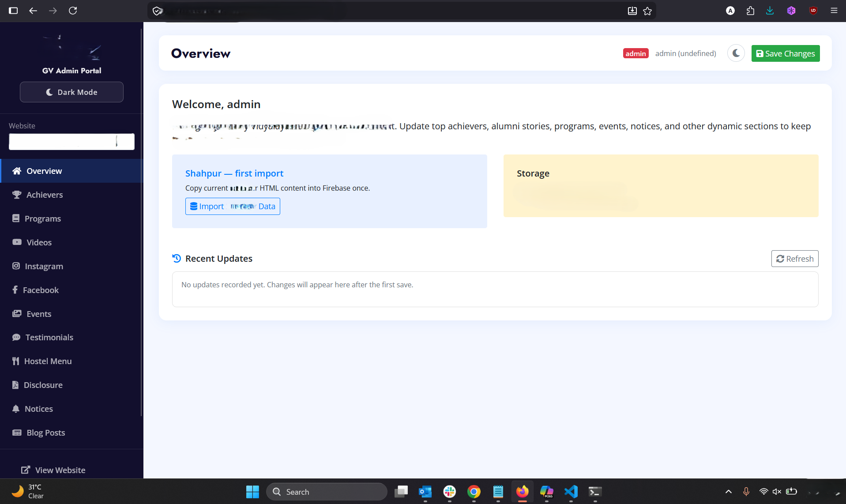Open the Facebook section
The height and width of the screenshot is (504, 846).
(71, 290)
